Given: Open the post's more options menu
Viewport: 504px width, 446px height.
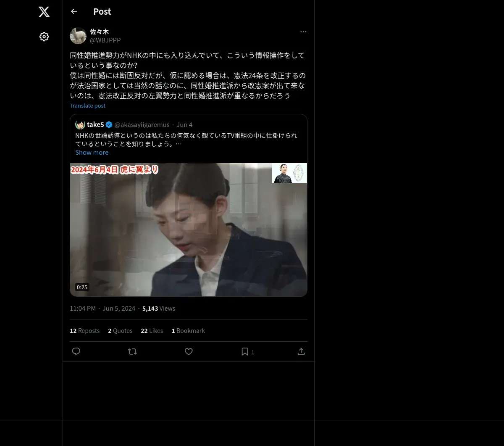Looking at the screenshot, I should (x=303, y=32).
